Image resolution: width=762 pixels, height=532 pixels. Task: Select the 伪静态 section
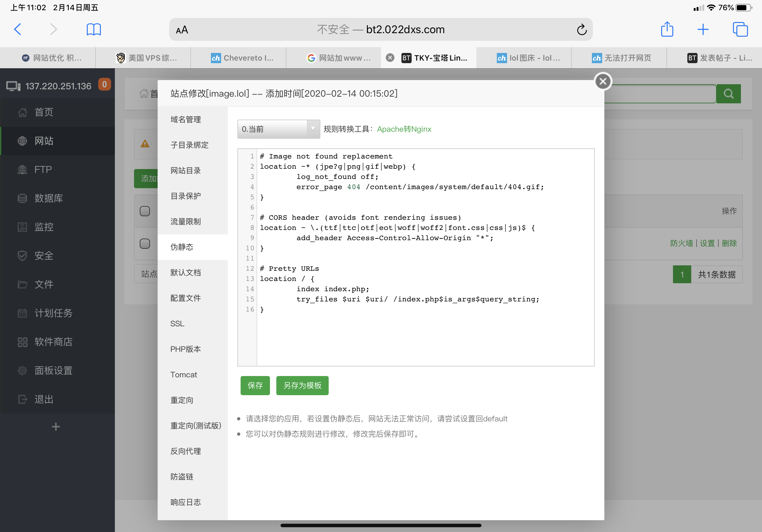pyautogui.click(x=192, y=247)
